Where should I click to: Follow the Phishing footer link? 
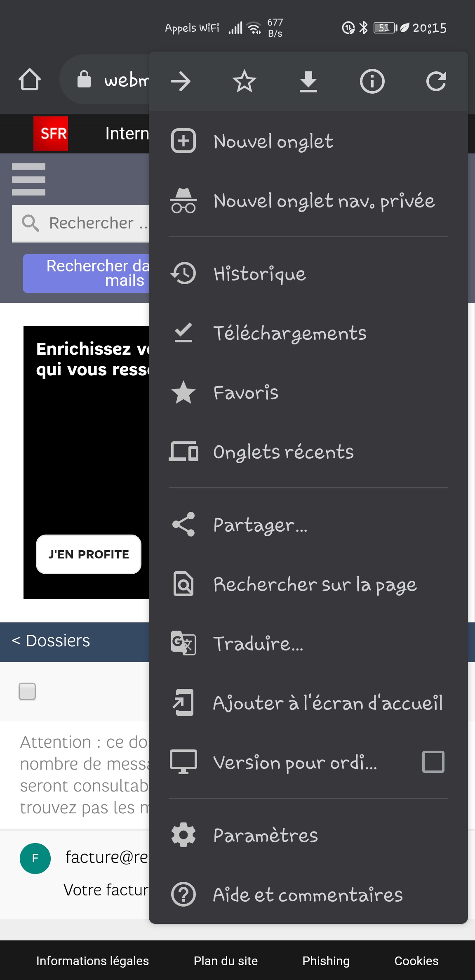[326, 961]
